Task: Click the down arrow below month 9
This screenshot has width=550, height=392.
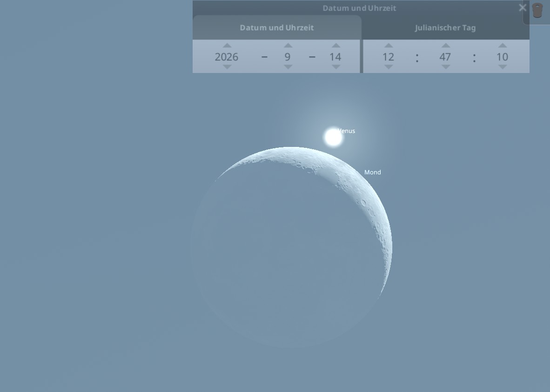Action: 288,67
